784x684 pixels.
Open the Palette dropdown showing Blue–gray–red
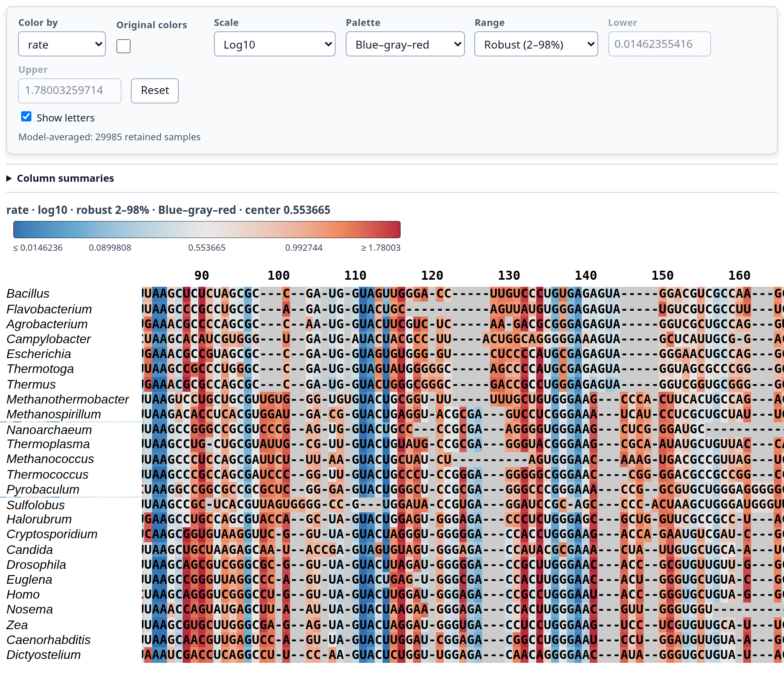coord(405,44)
